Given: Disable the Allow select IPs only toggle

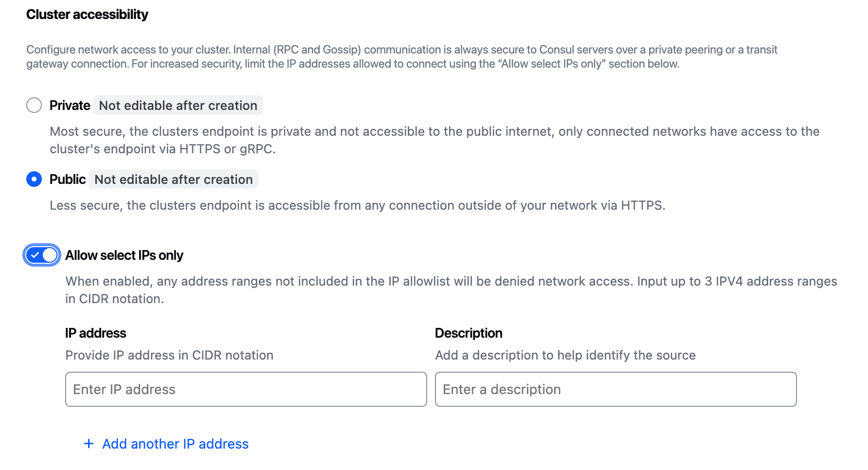Looking at the screenshot, I should (42, 255).
